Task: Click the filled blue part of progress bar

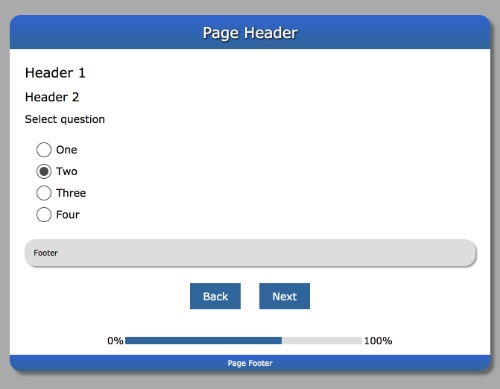Action: point(203,340)
